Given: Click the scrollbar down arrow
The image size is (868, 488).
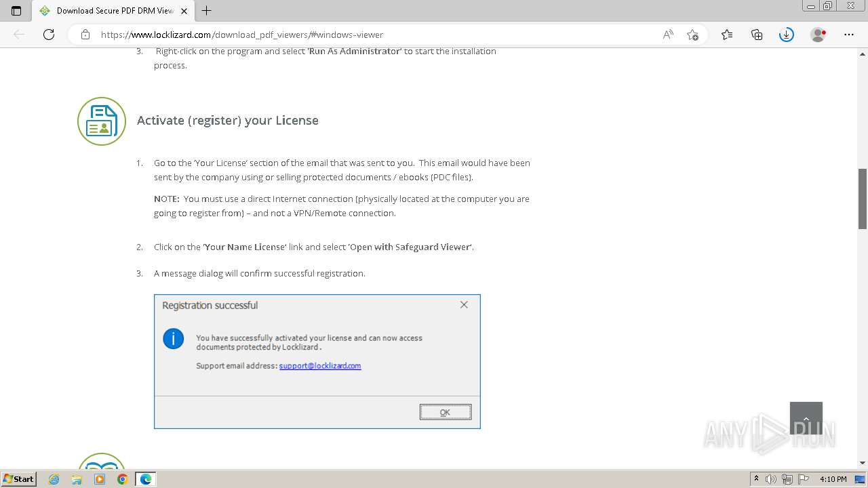Looking at the screenshot, I should tap(863, 464).
